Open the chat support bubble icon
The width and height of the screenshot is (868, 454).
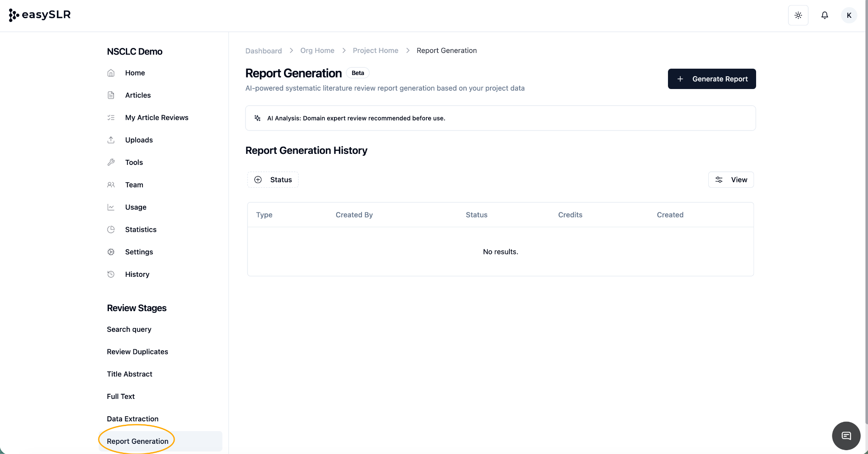846,436
